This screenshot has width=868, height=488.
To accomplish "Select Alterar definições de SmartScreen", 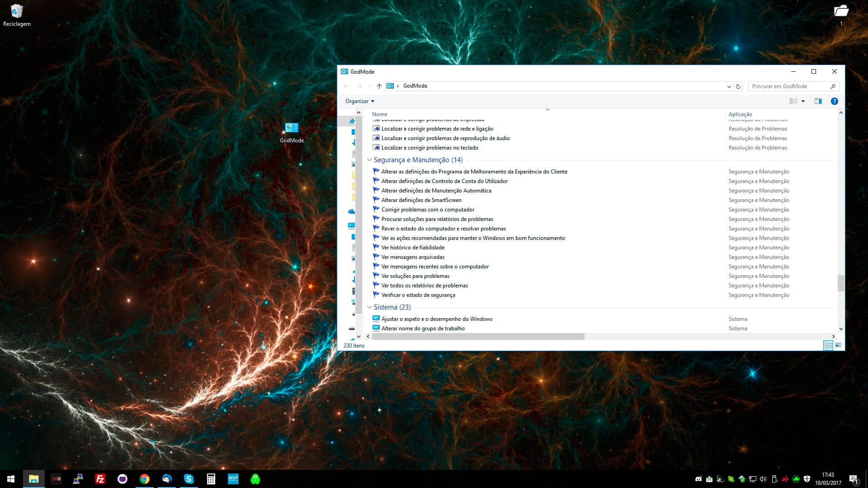I will point(421,200).
